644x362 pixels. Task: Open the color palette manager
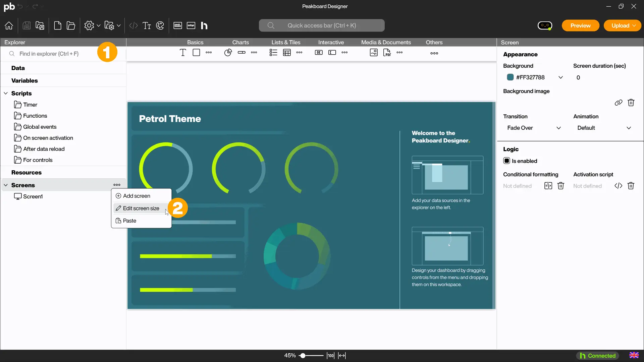(x=160, y=25)
